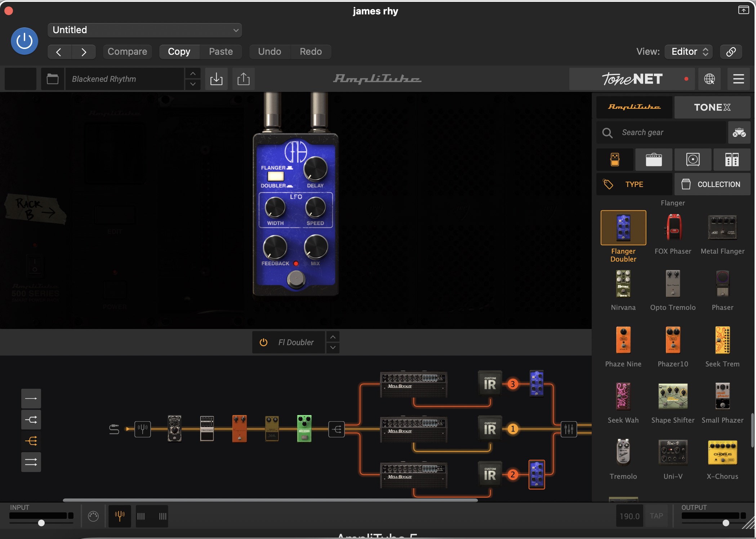Switch to the TYPE filter tab

[634, 184]
